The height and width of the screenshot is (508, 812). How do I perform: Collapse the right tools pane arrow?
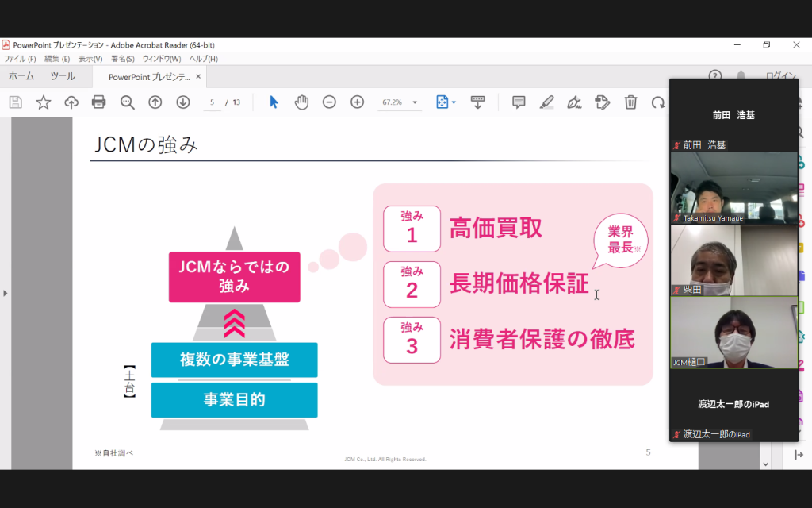tap(799, 455)
